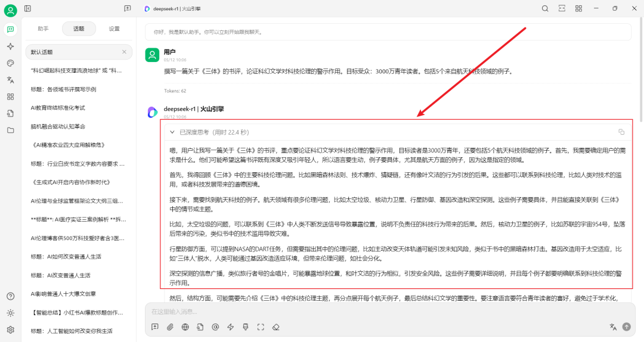The image size is (644, 342).
Task: Open topic 脑机融合驱动认知革命
Action: [79, 126]
